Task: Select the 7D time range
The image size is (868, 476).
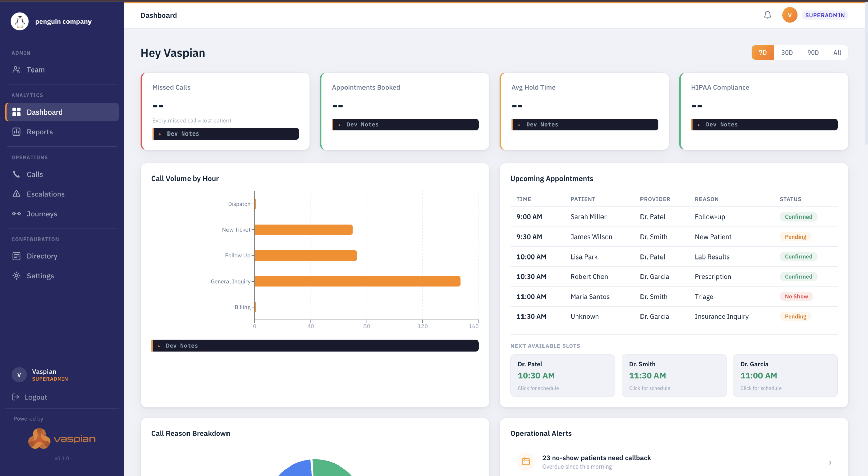Action: [x=763, y=53]
